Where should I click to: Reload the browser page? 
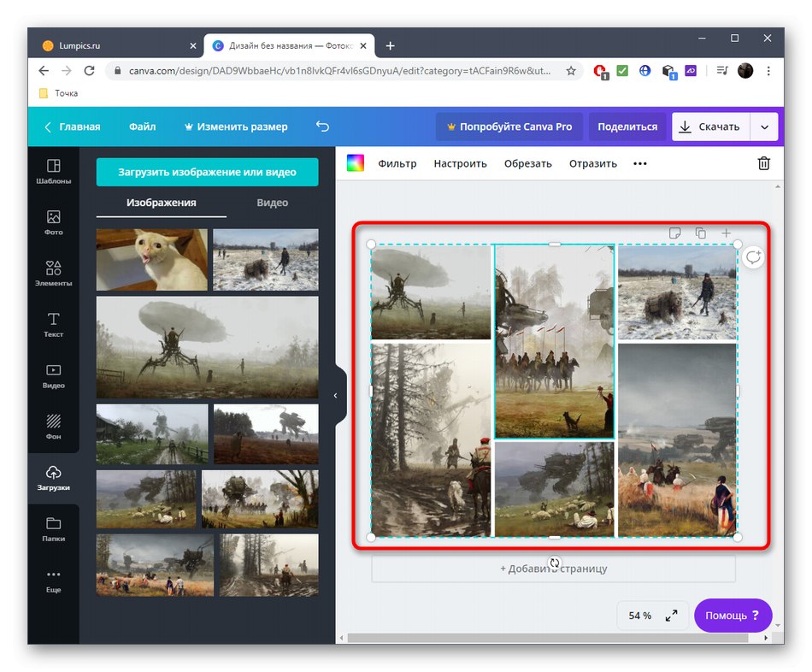pyautogui.click(x=89, y=70)
